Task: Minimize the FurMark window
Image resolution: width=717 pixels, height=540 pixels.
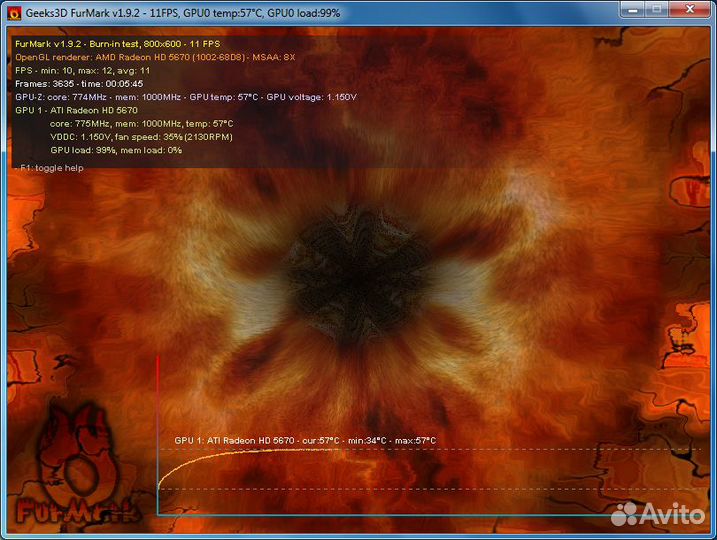Action: click(x=633, y=9)
